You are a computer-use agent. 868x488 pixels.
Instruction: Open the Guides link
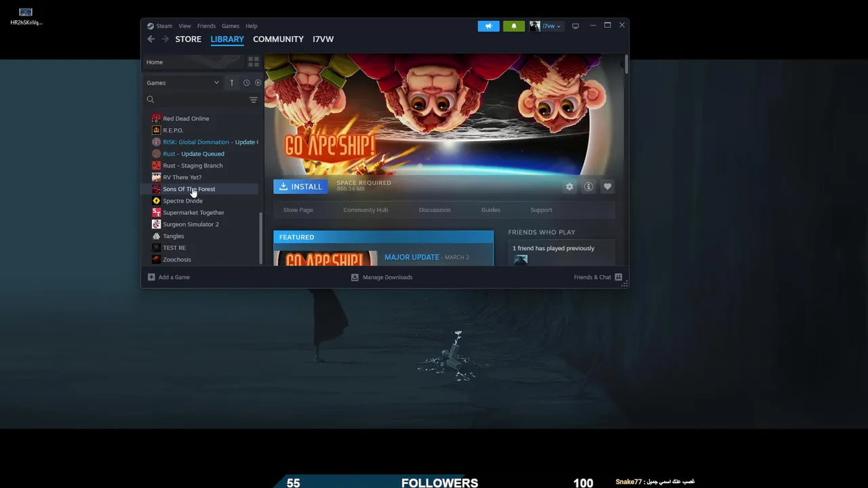click(x=490, y=210)
